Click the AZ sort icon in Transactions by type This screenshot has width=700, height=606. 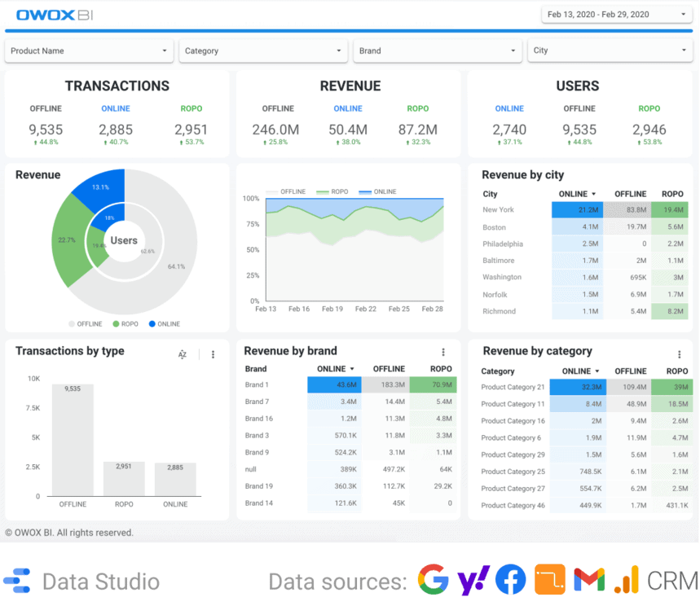pos(183,354)
